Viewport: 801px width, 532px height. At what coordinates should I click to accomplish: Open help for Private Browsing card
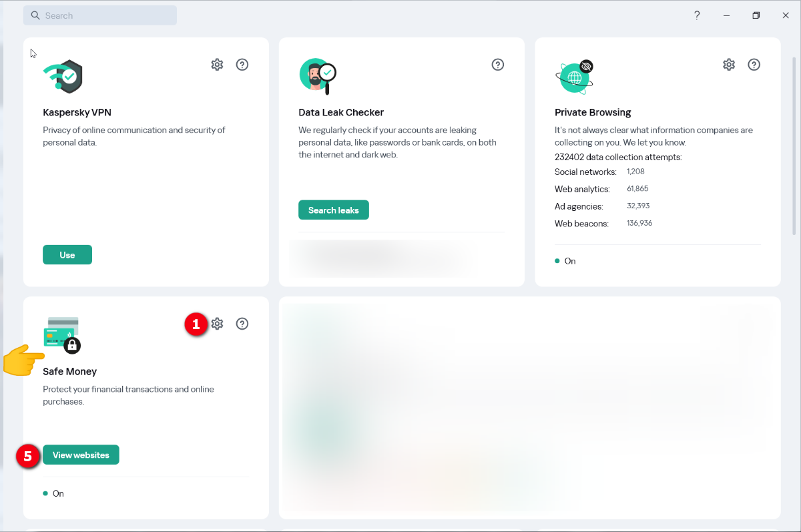pos(754,65)
